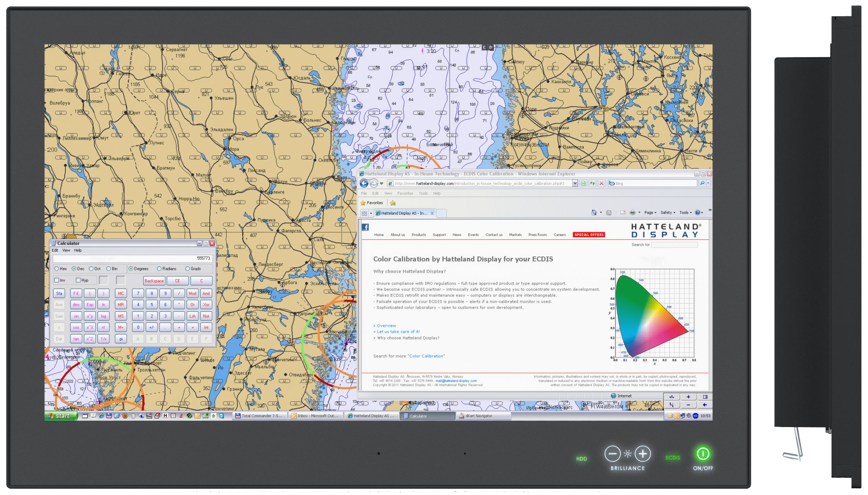Click the IE forward arrow button

374,183
